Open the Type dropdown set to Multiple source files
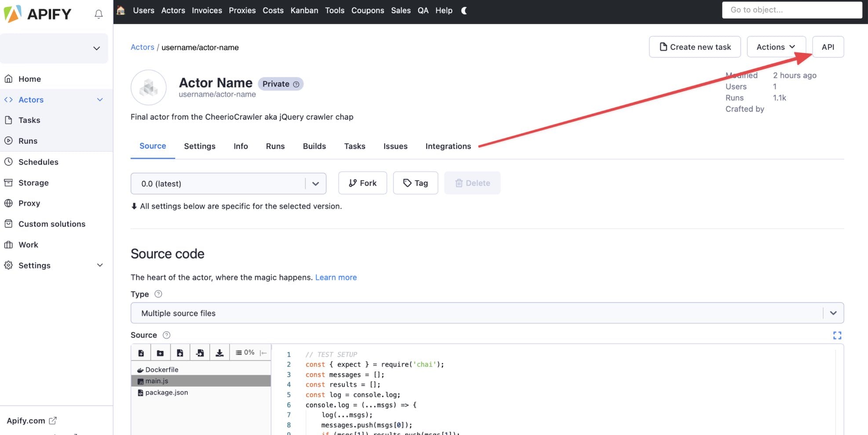The image size is (868, 435). tap(484, 313)
